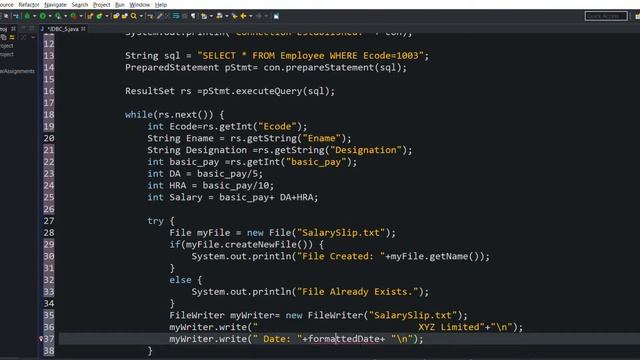Click the Coverage run icon
640x360 pixels.
point(58,16)
